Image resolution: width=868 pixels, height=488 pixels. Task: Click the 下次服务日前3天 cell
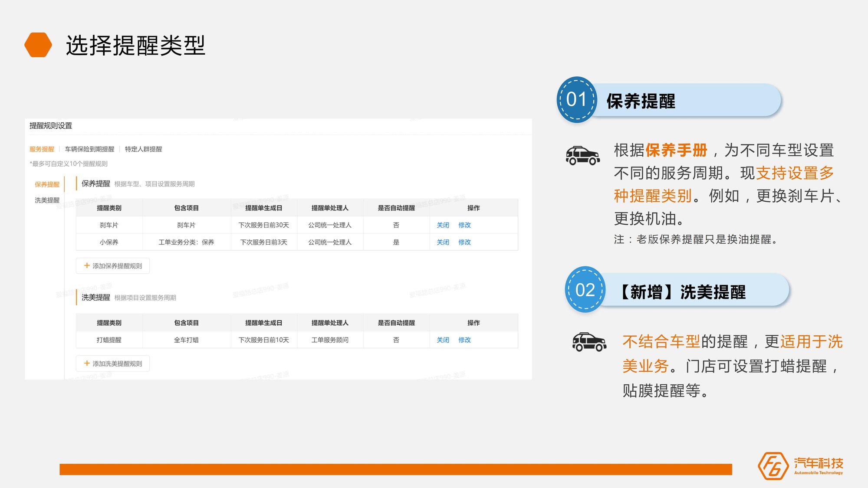pyautogui.click(x=264, y=242)
